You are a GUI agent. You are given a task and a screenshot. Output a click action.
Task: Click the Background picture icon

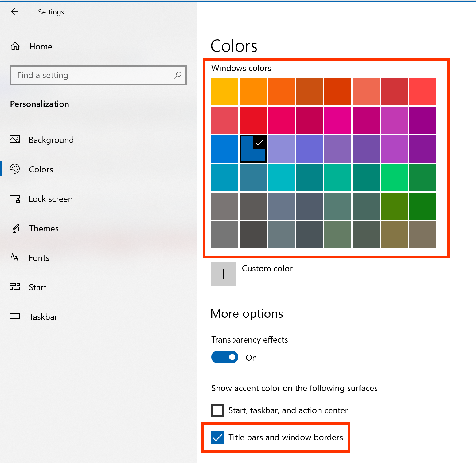click(x=15, y=139)
